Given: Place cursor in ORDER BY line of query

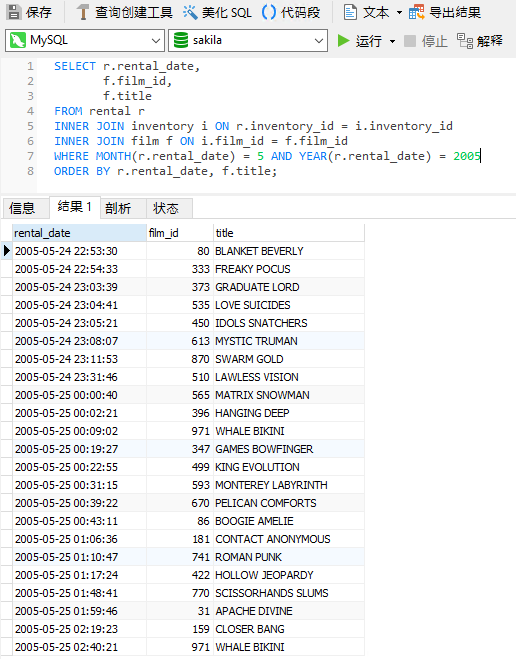Looking at the screenshot, I should click(166, 171).
